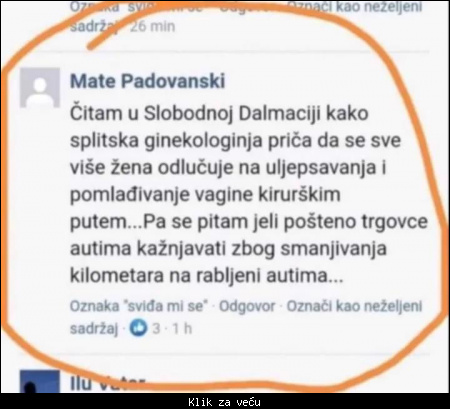Click 'Označi kao neželjeni' on the top comment
Viewport: 450px width, 409px height.
tap(354, 7)
